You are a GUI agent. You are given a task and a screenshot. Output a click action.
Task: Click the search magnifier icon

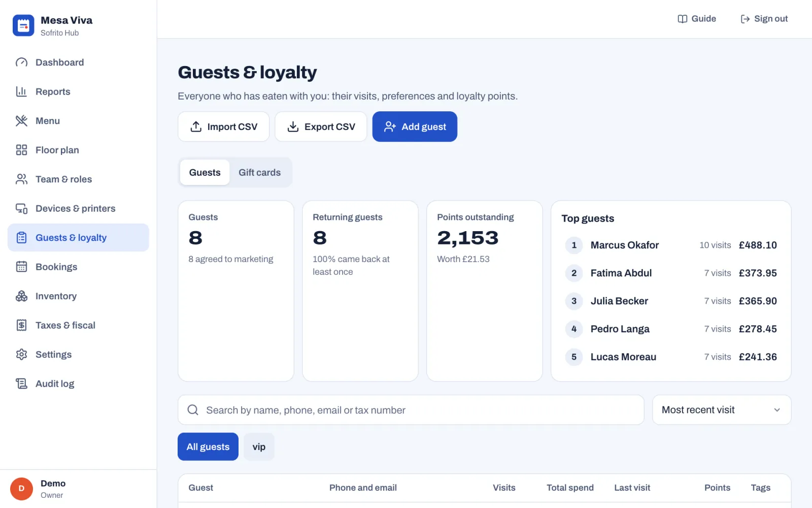coord(193,410)
